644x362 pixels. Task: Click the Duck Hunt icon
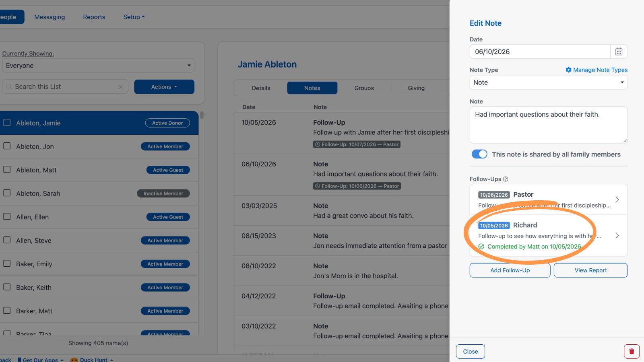(74, 360)
